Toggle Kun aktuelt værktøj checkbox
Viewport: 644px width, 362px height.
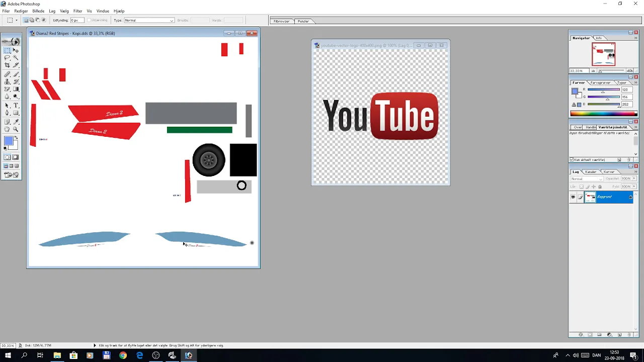[572, 159]
